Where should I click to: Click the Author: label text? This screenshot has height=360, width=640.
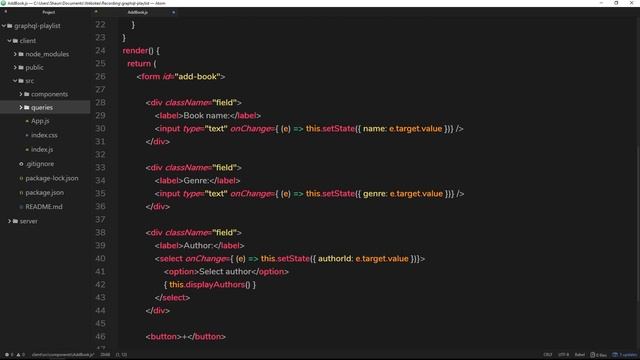(198, 245)
